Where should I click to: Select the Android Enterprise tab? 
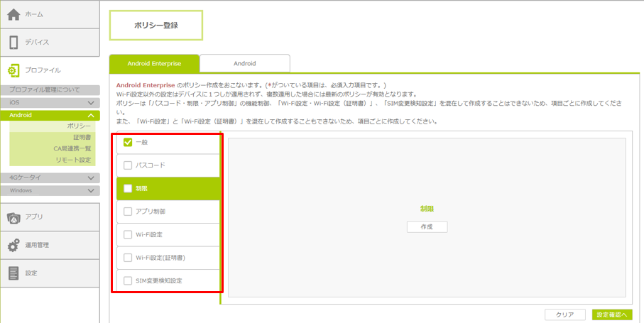click(x=154, y=64)
